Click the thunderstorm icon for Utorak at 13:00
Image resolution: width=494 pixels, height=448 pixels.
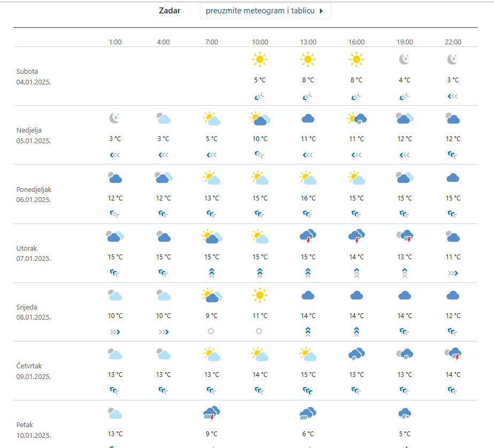point(308,236)
